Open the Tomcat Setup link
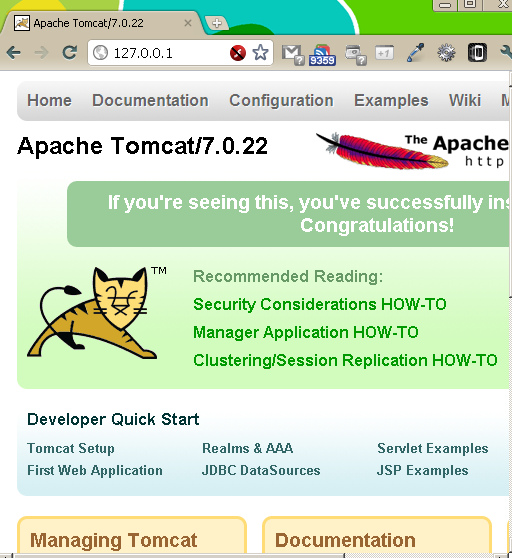 click(71, 448)
